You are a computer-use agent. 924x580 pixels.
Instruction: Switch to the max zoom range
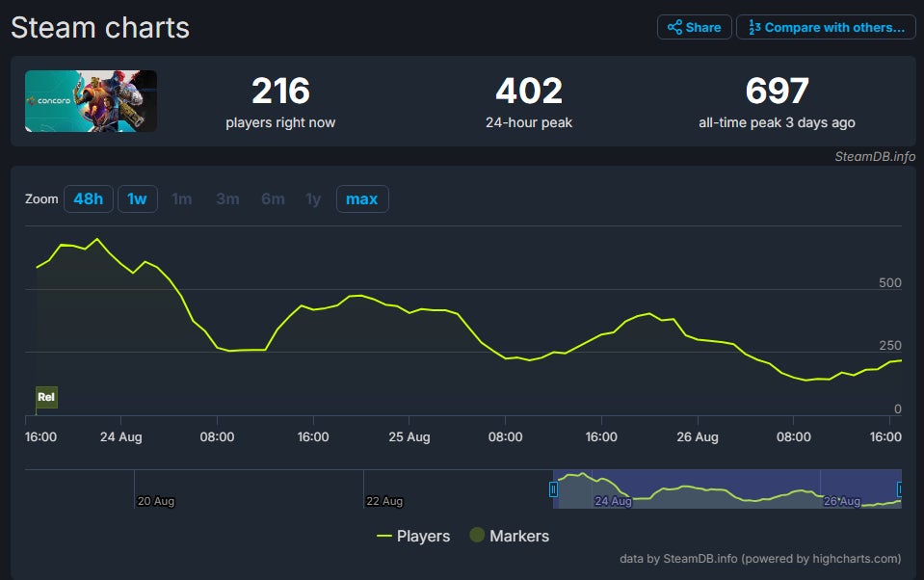coord(362,198)
